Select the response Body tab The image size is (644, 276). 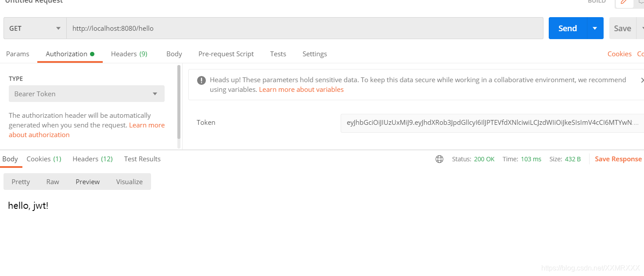pos(10,159)
